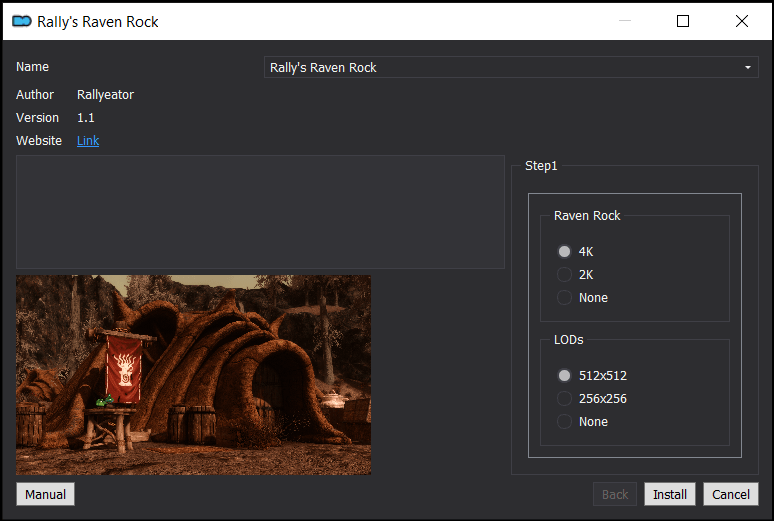This screenshot has height=521, width=774.
Task: Click the Raven Rock preview screenshot
Action: [194, 375]
